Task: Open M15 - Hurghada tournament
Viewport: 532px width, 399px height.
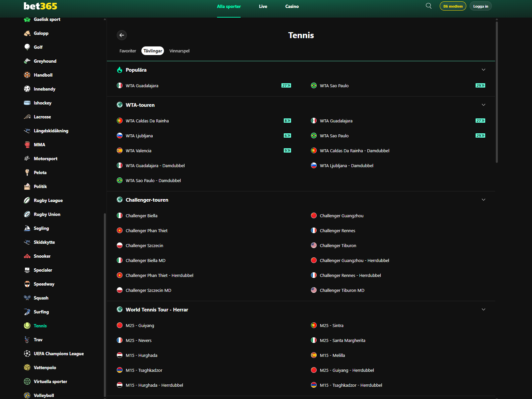Action: pos(142,355)
